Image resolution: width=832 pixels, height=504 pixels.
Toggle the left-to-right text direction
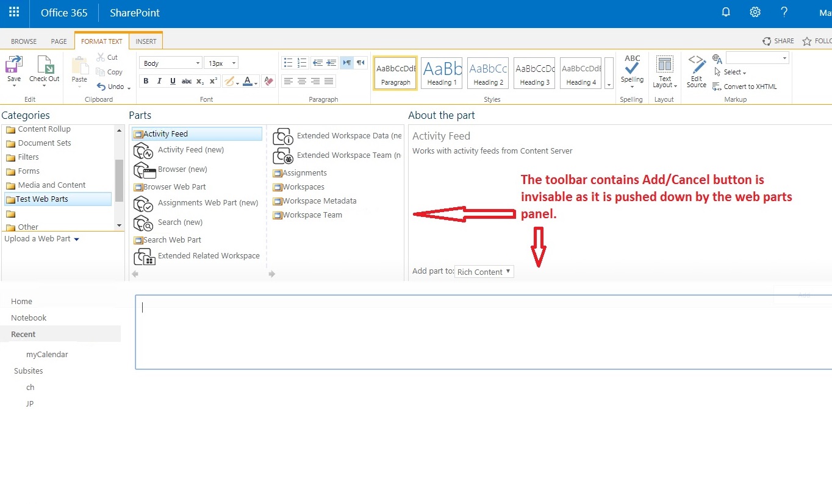[346, 62]
